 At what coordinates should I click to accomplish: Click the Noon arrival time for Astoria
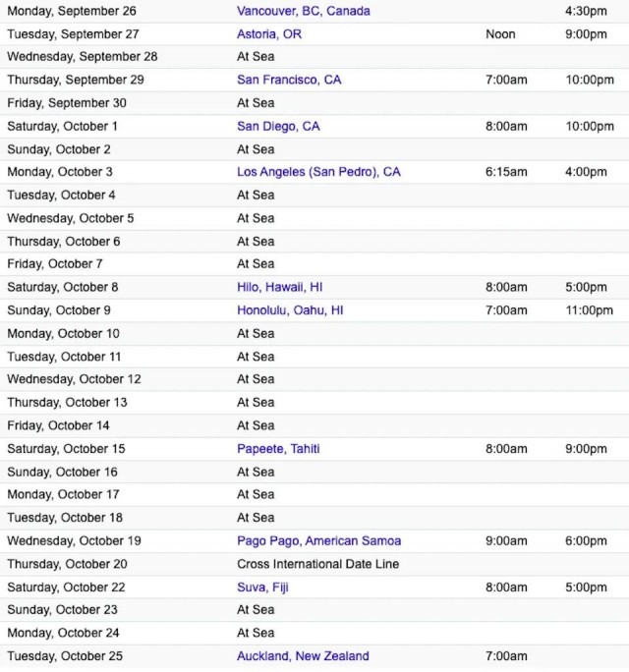pos(500,33)
